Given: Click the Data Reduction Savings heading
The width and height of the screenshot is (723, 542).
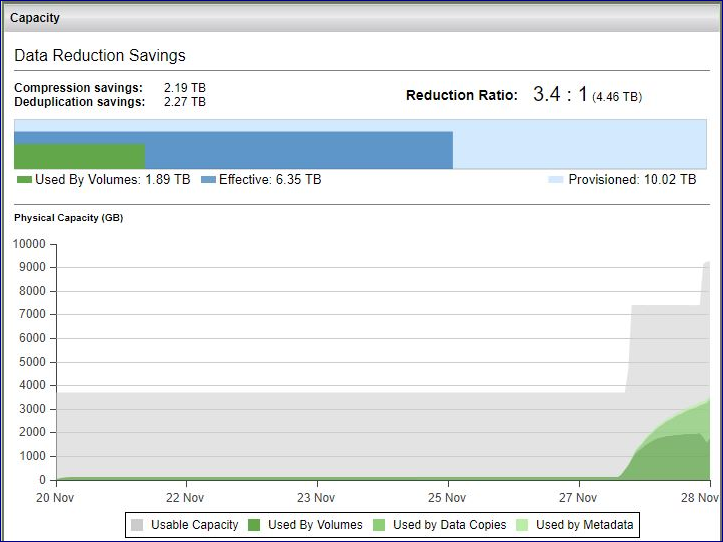Looking at the screenshot, I should [x=100, y=56].
